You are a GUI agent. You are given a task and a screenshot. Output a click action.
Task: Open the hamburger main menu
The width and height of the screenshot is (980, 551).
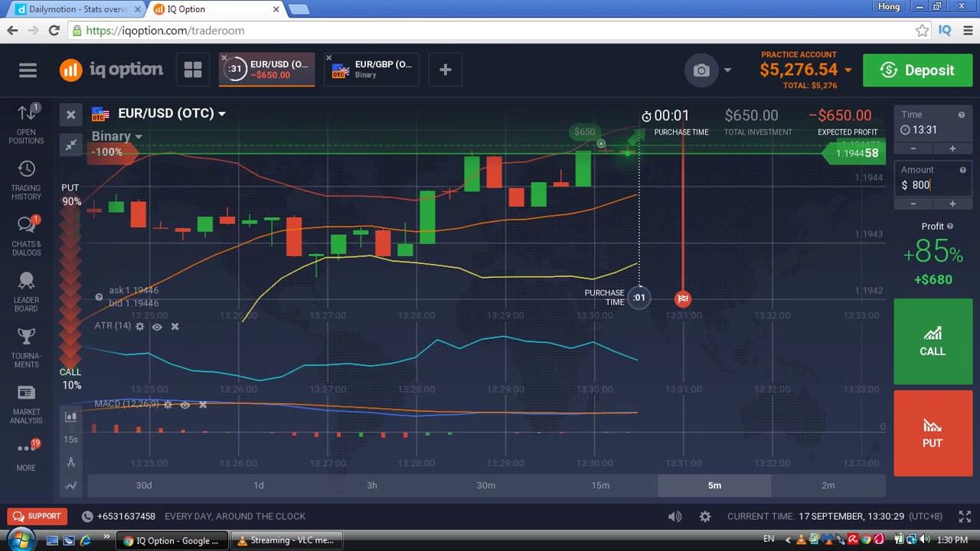28,70
